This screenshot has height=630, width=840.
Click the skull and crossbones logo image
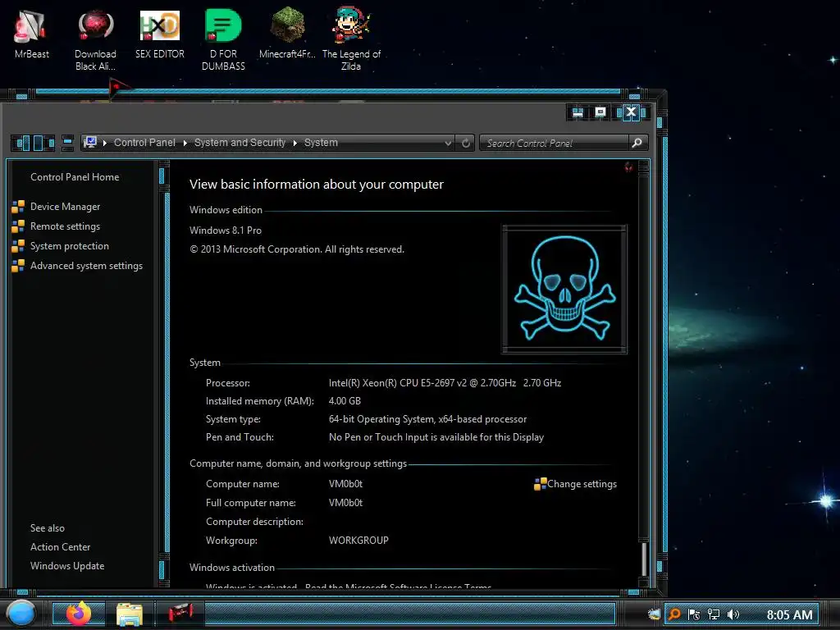pos(564,289)
